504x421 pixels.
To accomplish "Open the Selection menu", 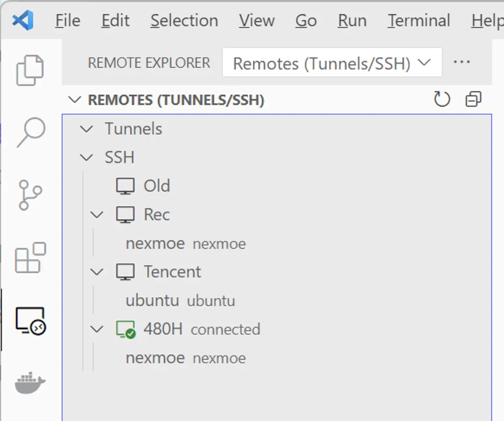I will [x=184, y=21].
